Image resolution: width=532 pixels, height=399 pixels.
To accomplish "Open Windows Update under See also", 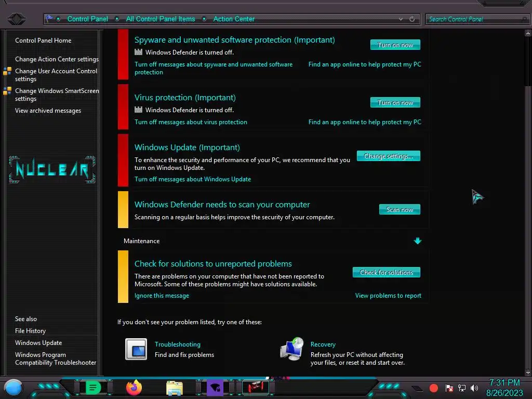I will click(38, 343).
